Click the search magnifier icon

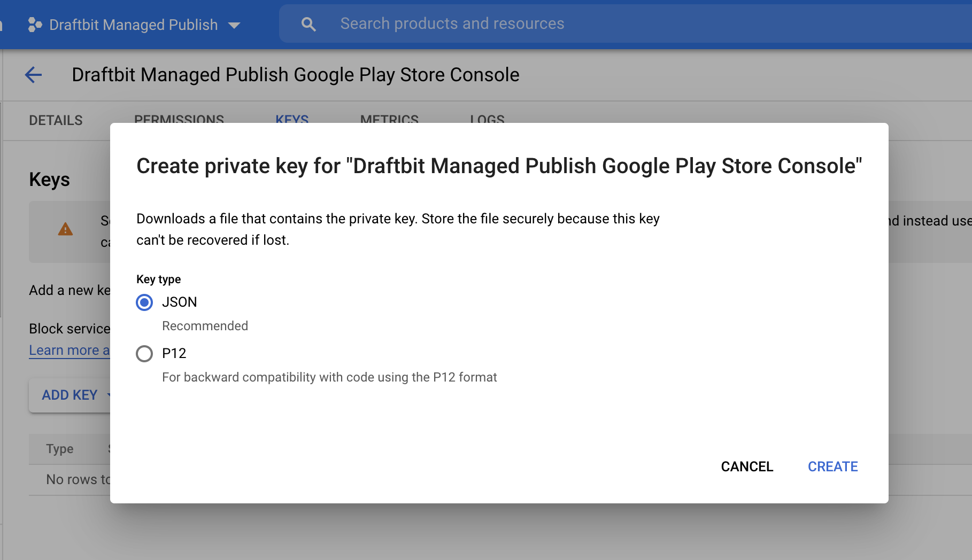point(308,24)
